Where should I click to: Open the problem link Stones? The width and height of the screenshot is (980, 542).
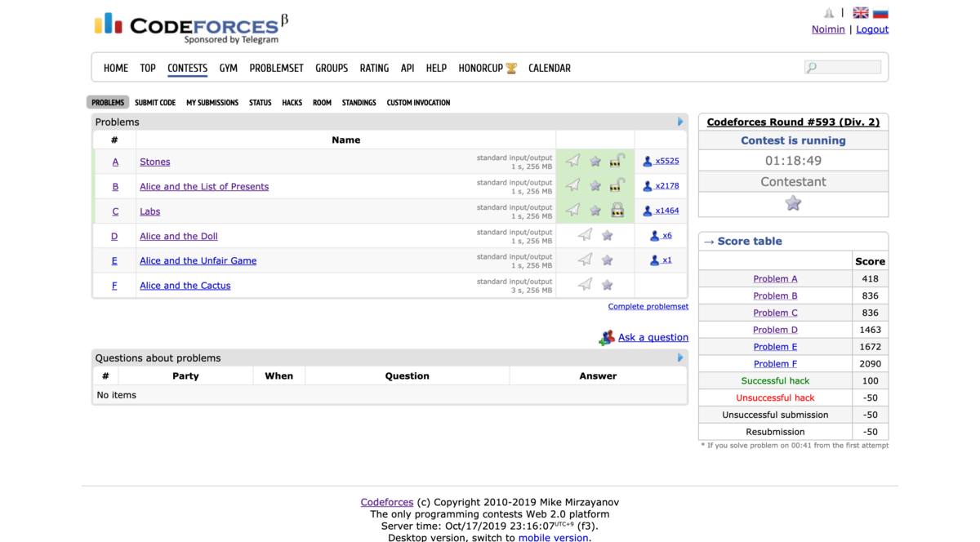(x=155, y=162)
